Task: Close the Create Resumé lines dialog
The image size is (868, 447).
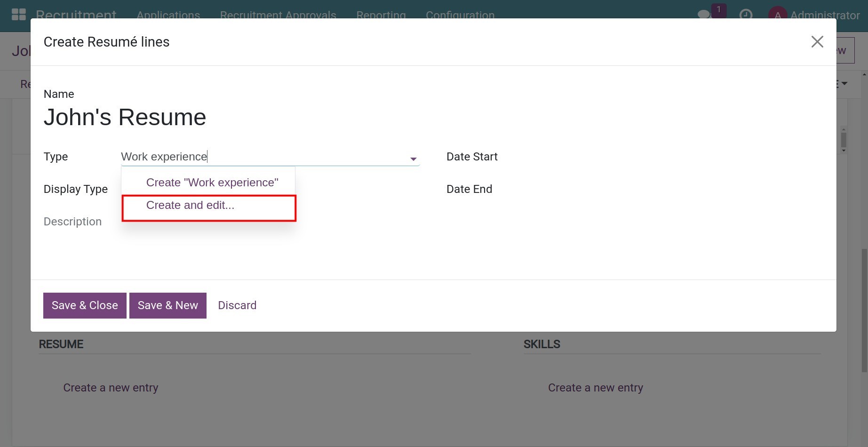Action: tap(817, 42)
